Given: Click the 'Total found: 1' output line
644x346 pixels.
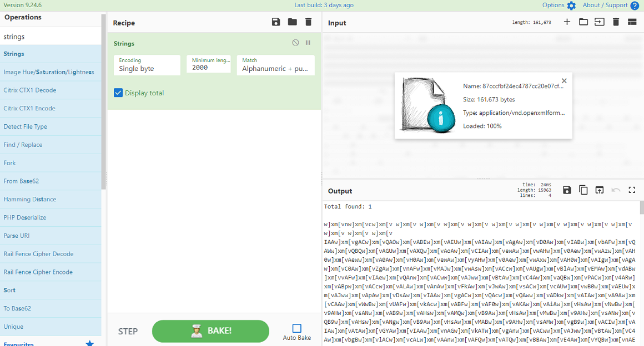Looking at the screenshot, I should pos(348,206).
